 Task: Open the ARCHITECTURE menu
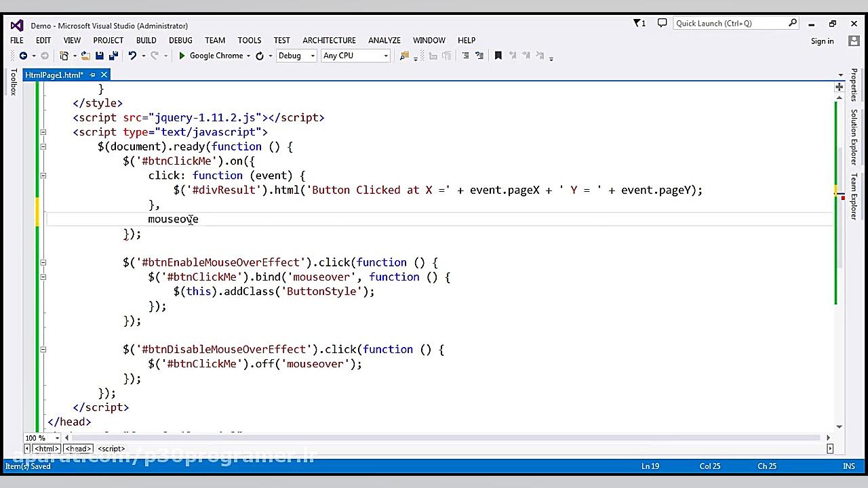pos(329,40)
